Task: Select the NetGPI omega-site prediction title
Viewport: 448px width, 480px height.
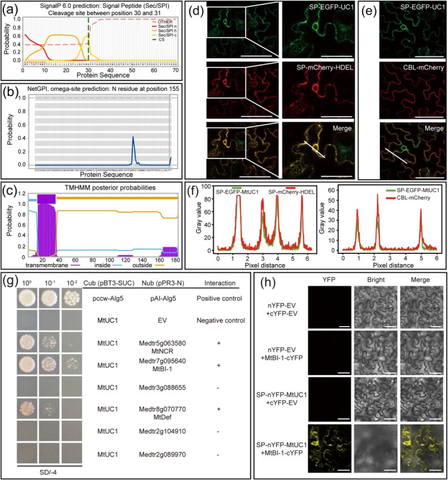Action: pyautogui.click(x=104, y=89)
